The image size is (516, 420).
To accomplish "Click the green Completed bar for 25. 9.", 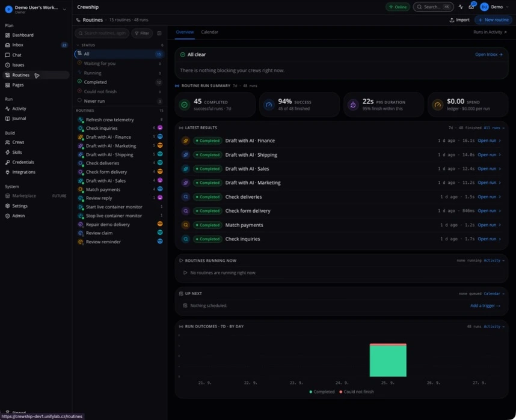I will [388, 361].
